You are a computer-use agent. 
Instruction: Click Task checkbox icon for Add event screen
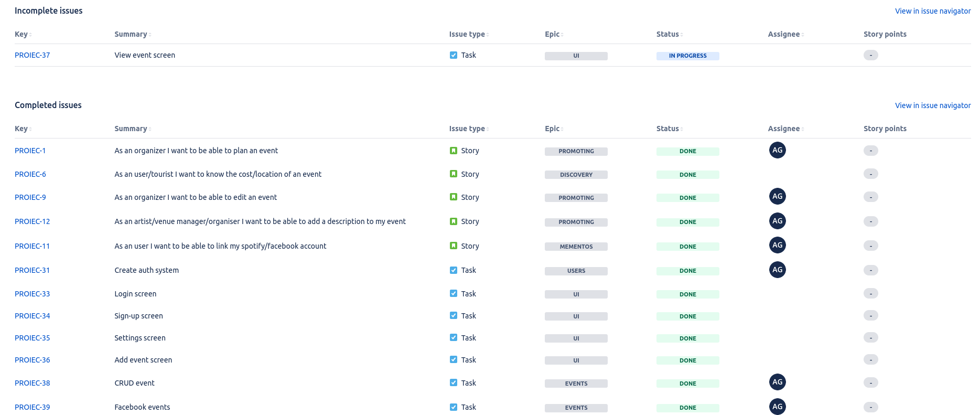[x=453, y=359]
